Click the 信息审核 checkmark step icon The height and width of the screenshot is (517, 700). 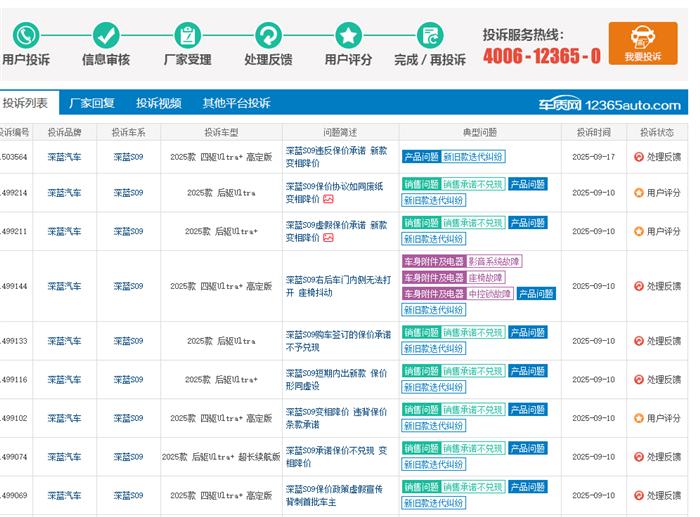106,35
